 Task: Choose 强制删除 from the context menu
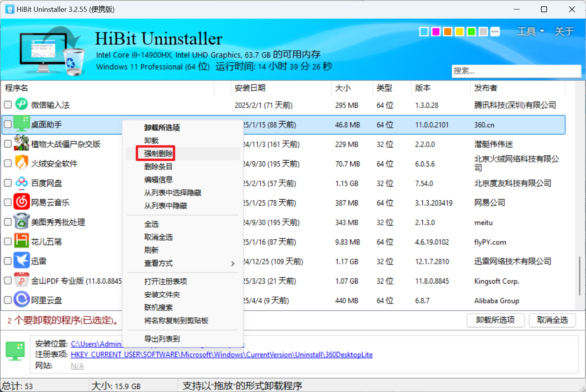[158, 153]
